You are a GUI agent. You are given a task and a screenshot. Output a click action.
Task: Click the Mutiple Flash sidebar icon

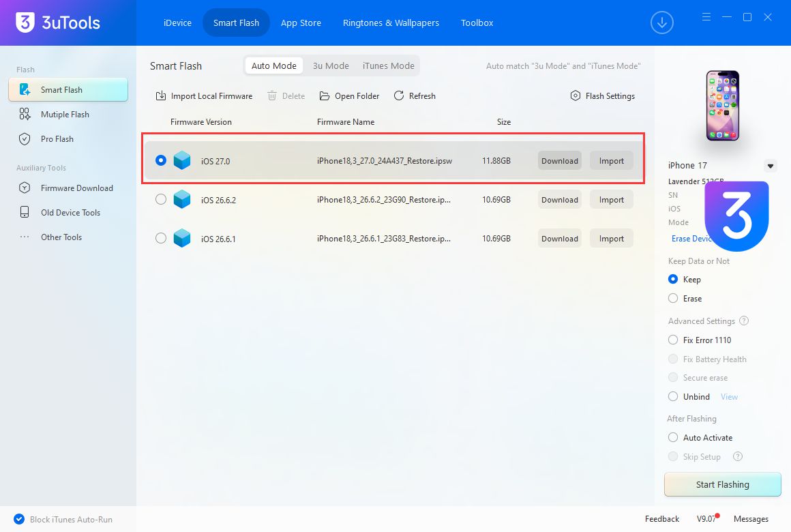point(25,114)
